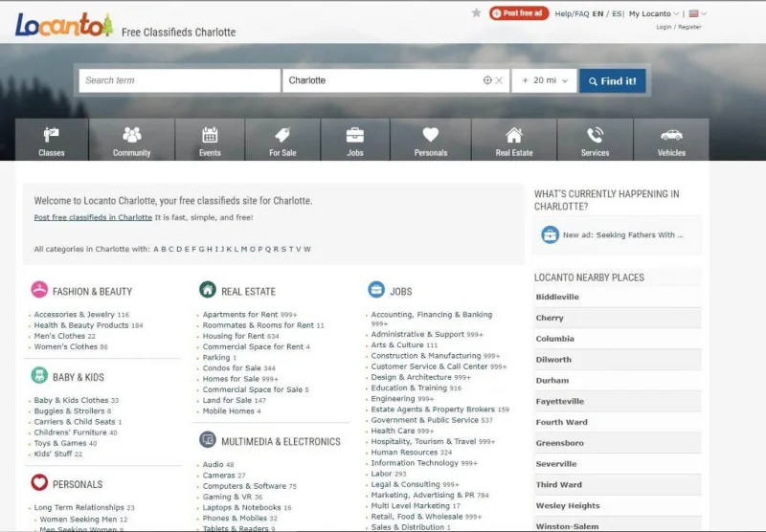Select letter A in category index
Viewport: 766px width, 532px height.
click(156, 249)
